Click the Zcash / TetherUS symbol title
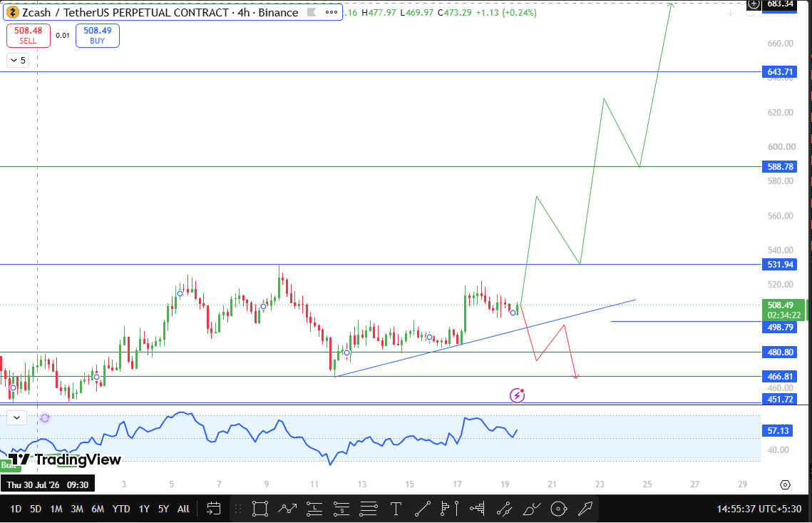 pyautogui.click(x=160, y=12)
